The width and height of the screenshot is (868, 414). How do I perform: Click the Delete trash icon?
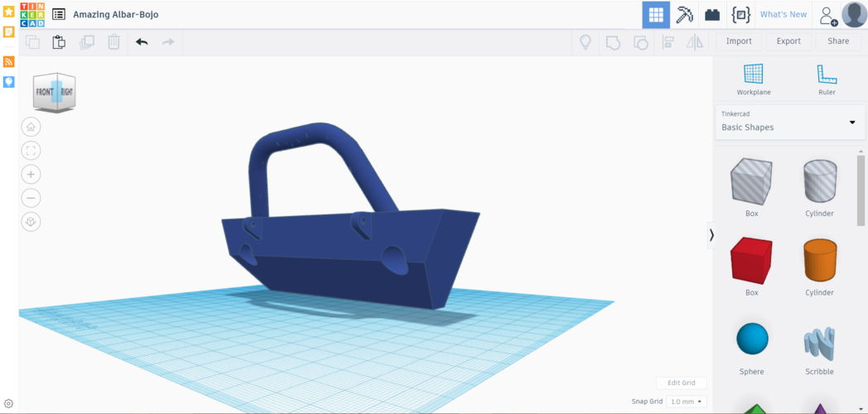[x=114, y=42]
